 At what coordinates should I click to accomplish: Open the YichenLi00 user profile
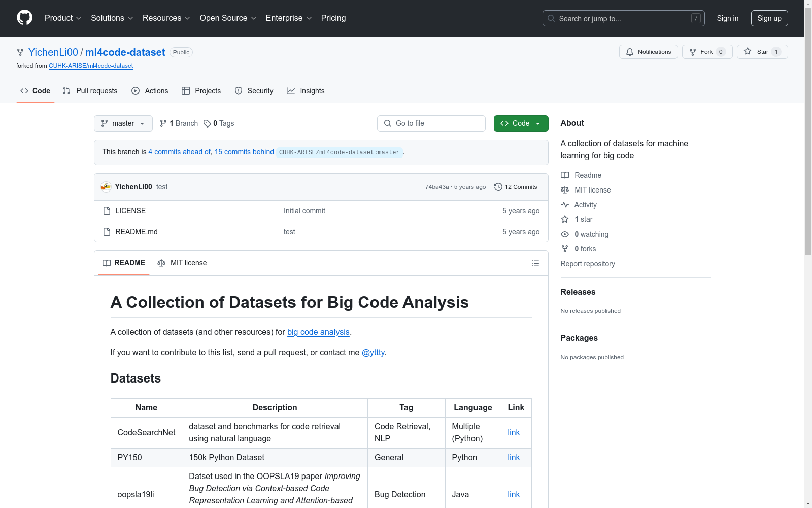tap(53, 52)
